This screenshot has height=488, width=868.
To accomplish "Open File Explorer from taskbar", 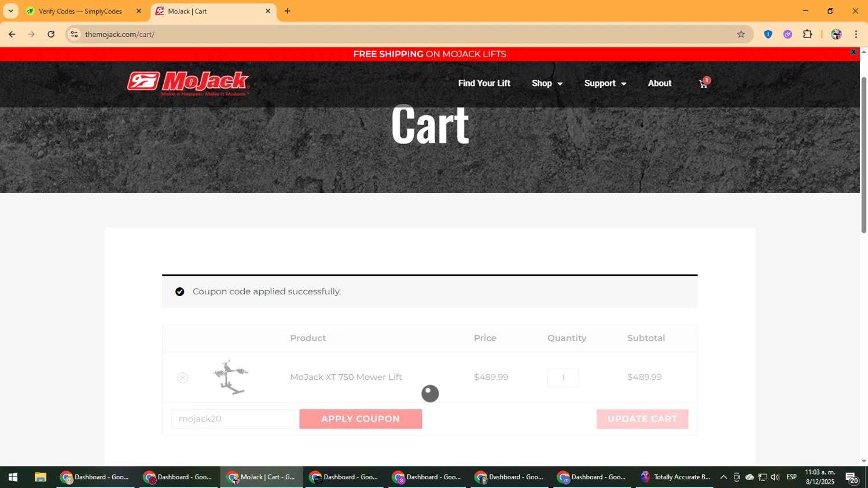I will tap(40, 477).
